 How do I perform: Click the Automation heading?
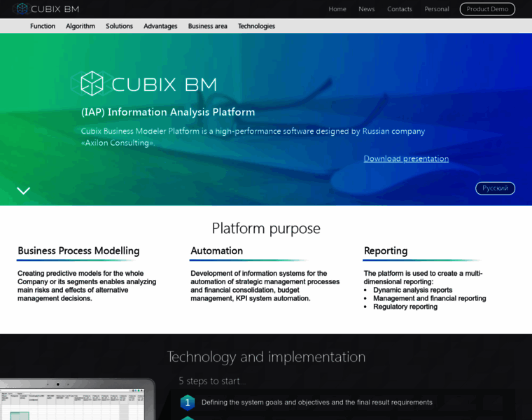[216, 251]
